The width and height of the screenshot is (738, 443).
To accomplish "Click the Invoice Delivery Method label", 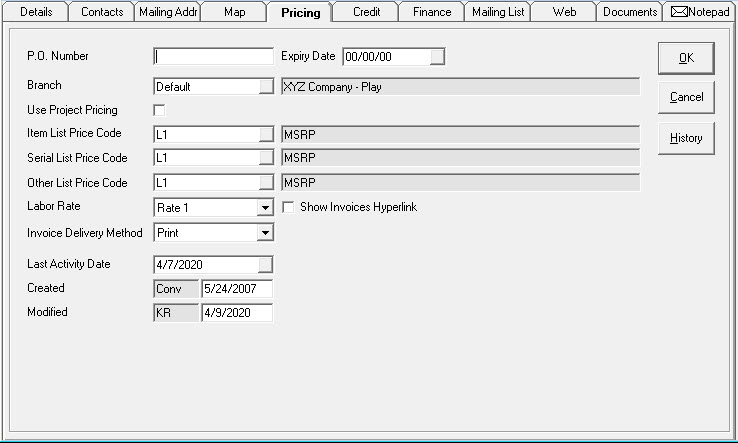I will tap(85, 233).
